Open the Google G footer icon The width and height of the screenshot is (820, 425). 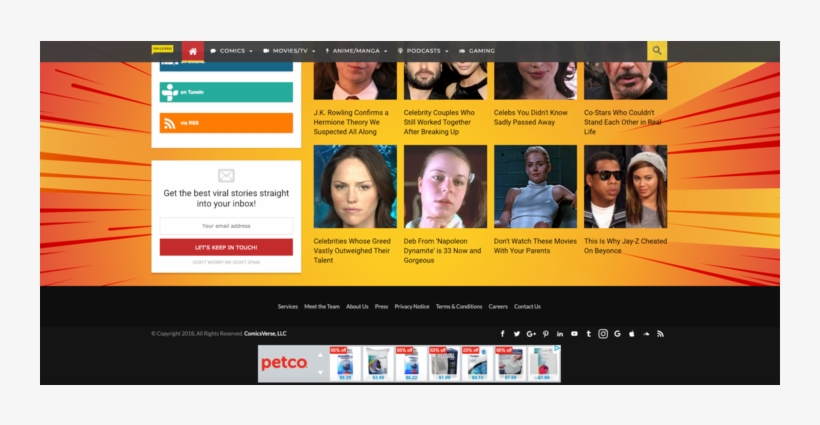coord(617,334)
